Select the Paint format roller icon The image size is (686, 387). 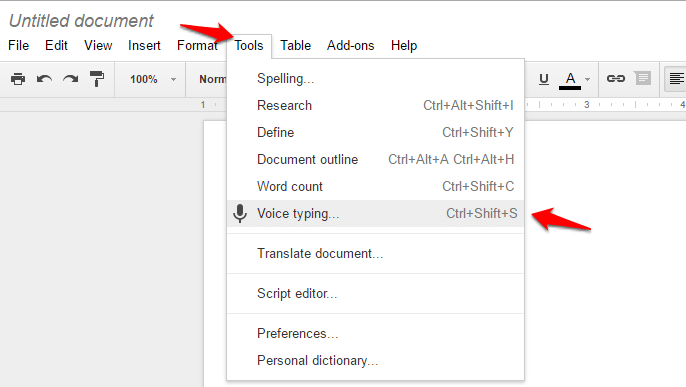pos(97,79)
